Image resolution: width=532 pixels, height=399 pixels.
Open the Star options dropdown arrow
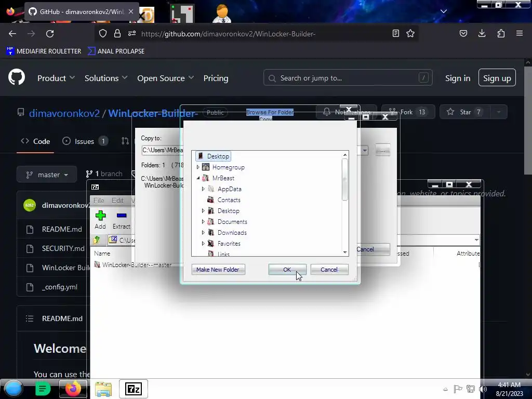click(498, 112)
